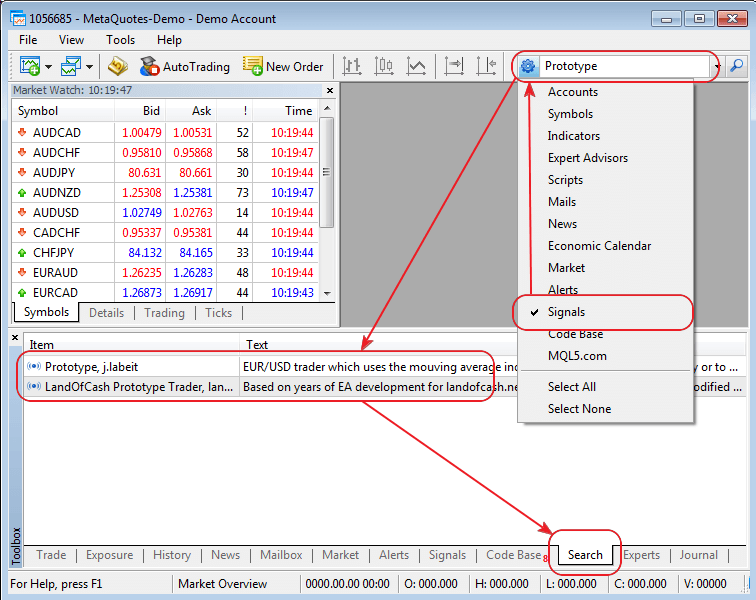Choose Select All in filter menu

tap(606, 387)
